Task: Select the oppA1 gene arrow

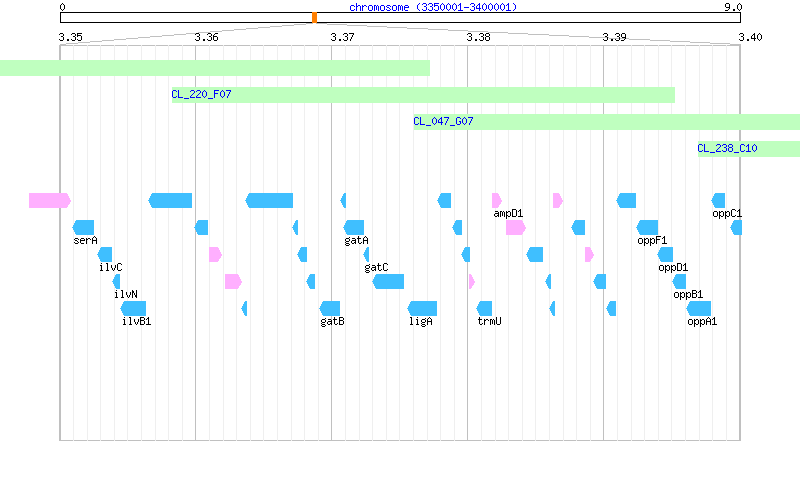Action: [698, 308]
